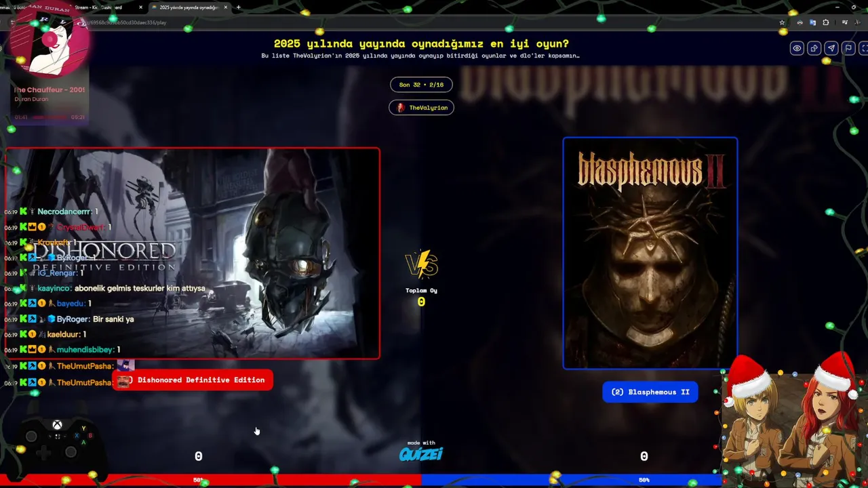Open the Quizei logo link
The height and width of the screenshot is (488, 868).
coord(421,453)
